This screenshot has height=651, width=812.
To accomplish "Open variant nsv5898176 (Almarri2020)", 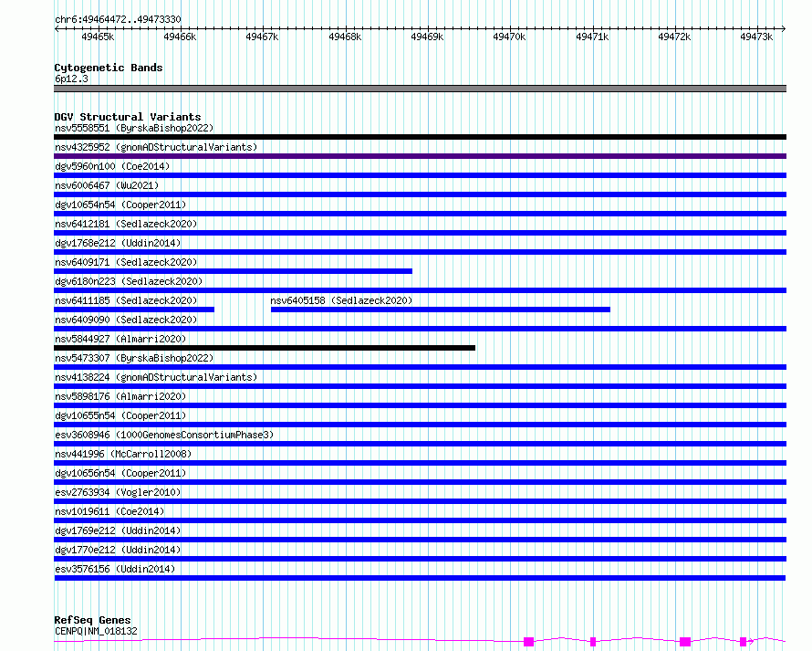I will [x=120, y=396].
